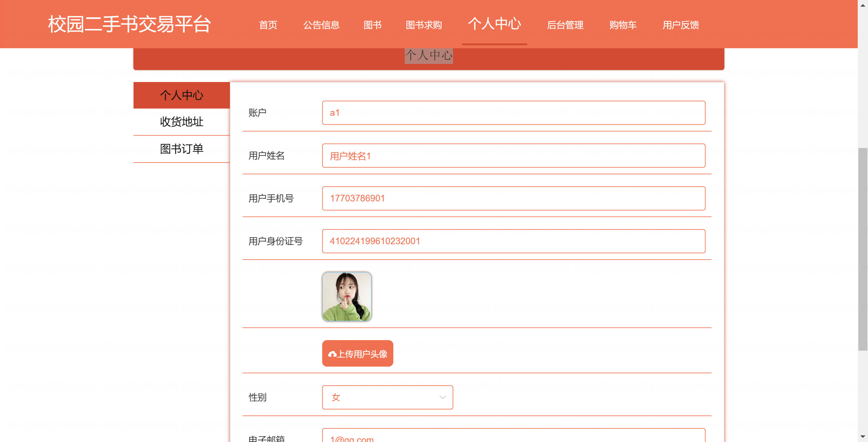Click the 上传用户头像 button
868x442 pixels.
[x=357, y=353]
